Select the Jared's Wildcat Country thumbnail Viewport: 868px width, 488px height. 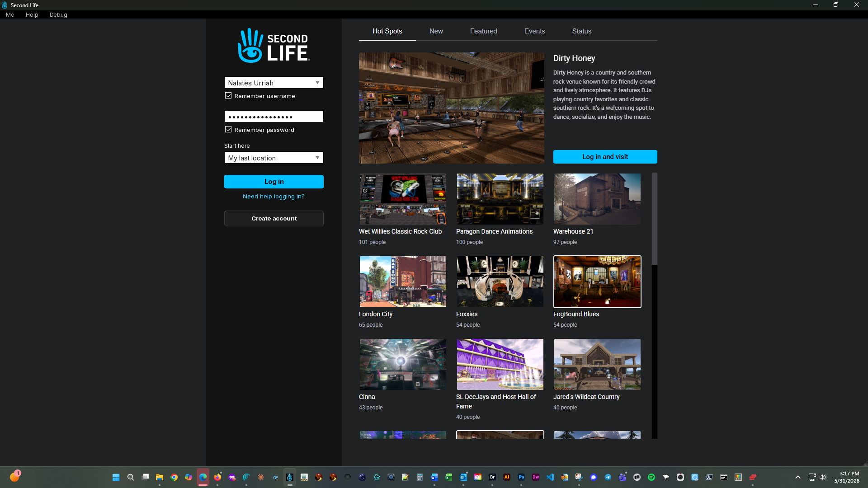[597, 365]
